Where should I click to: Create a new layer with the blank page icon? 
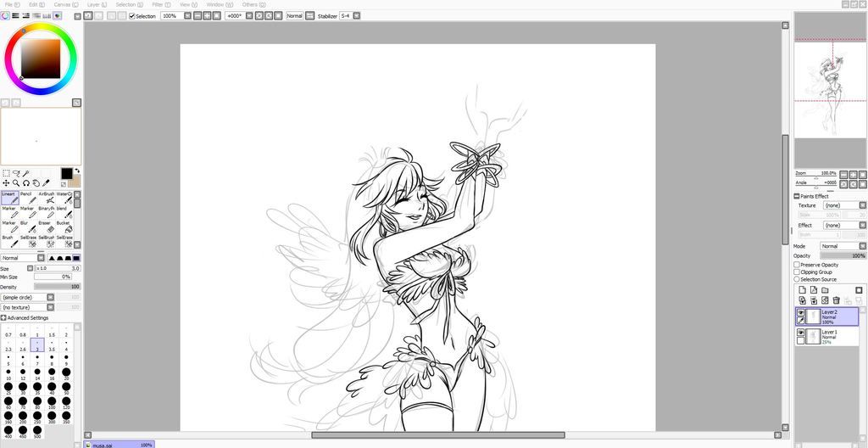(802, 290)
